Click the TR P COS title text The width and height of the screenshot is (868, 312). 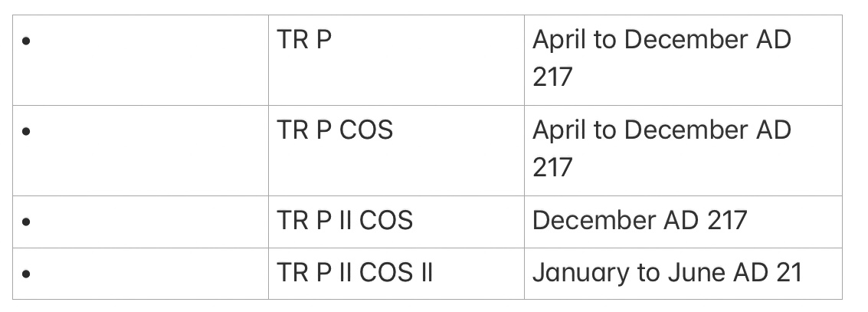(x=335, y=130)
